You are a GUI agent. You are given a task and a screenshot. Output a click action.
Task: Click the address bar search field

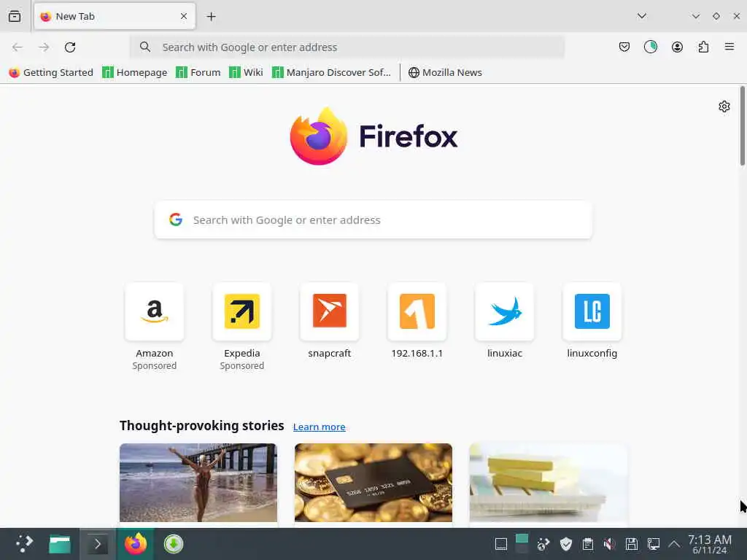347,47
